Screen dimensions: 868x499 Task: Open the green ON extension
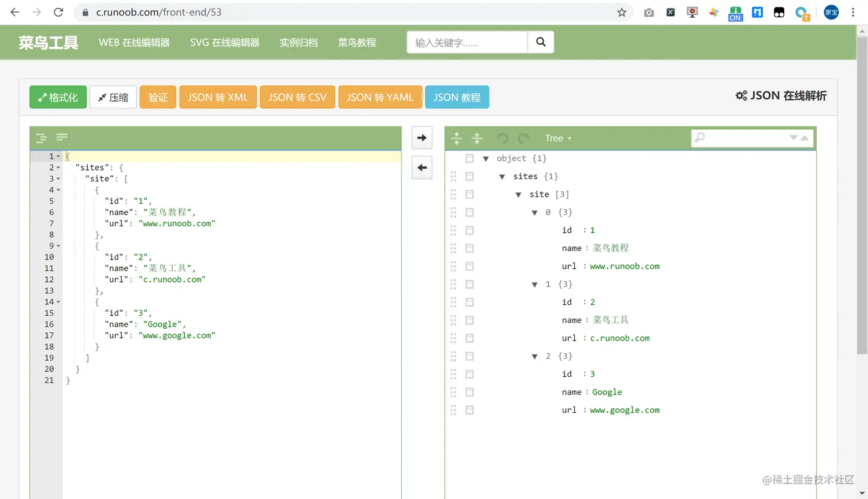735,13
